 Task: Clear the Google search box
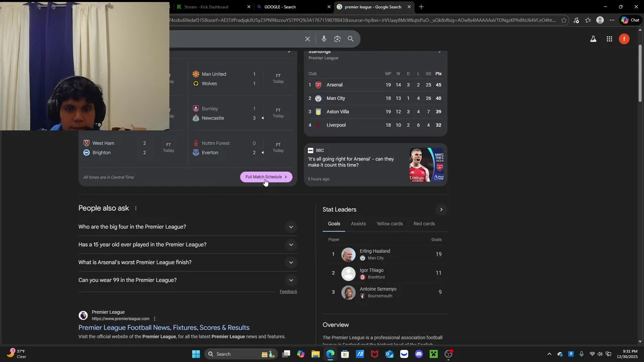pyautogui.click(x=307, y=39)
